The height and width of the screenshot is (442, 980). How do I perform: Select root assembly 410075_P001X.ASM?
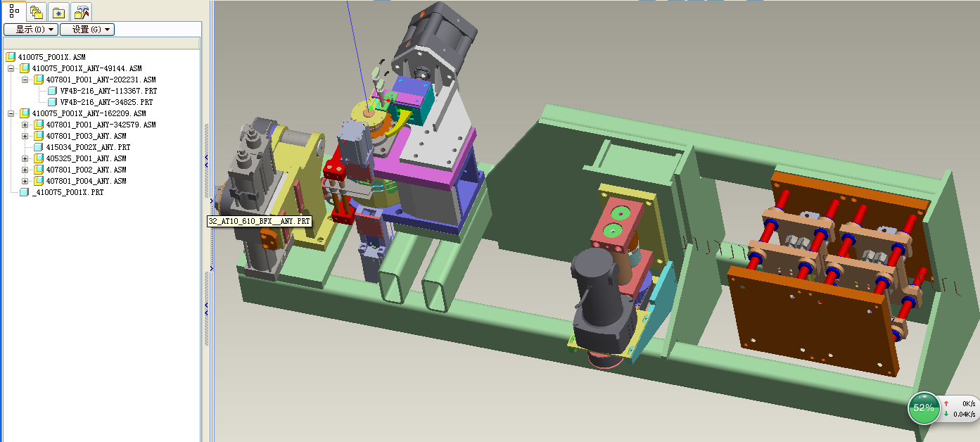click(51, 57)
